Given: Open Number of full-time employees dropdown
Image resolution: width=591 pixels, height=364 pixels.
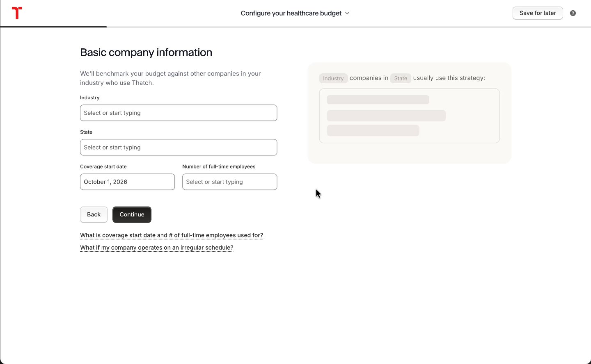Looking at the screenshot, I should tap(229, 182).
